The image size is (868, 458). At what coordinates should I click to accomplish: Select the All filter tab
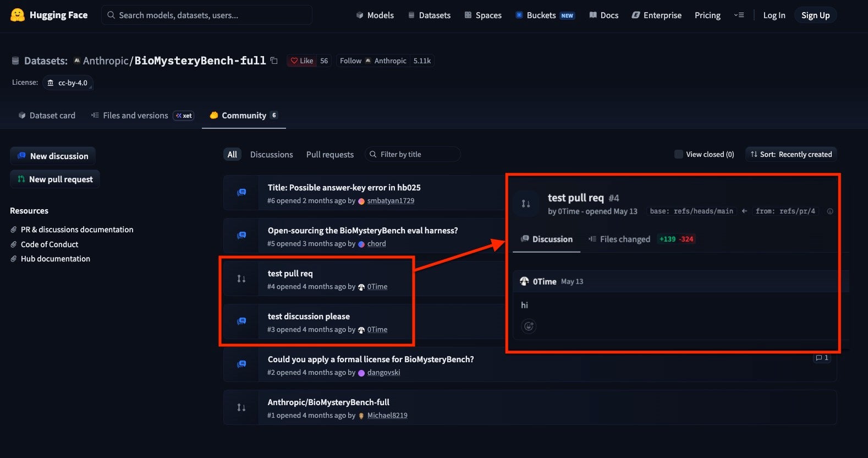click(233, 155)
